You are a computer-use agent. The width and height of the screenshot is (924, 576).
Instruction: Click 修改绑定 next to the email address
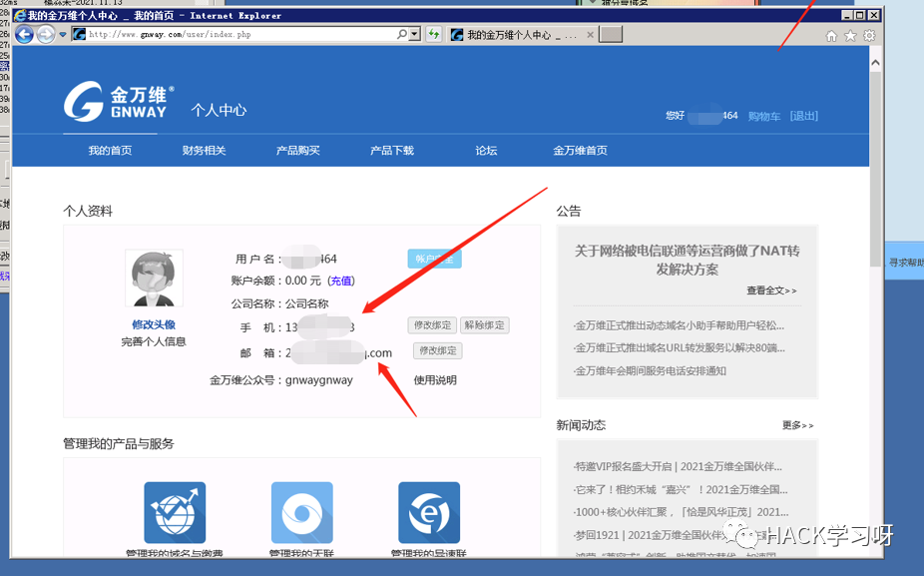pos(438,350)
